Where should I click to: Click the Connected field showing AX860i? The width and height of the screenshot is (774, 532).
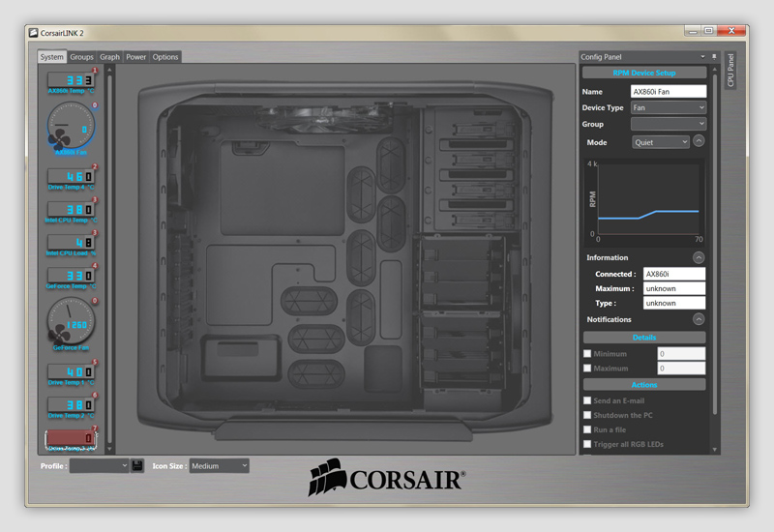click(674, 274)
